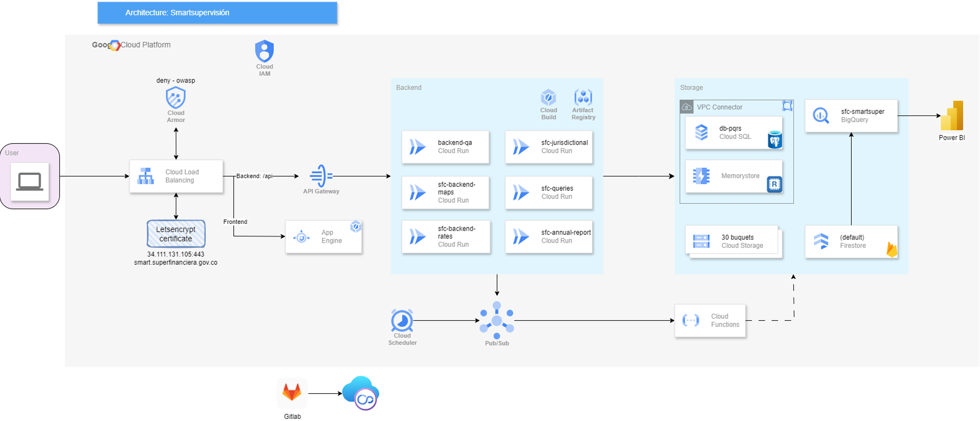Select the 'Backend' group heading
The image size is (980, 421).
pyautogui.click(x=409, y=87)
